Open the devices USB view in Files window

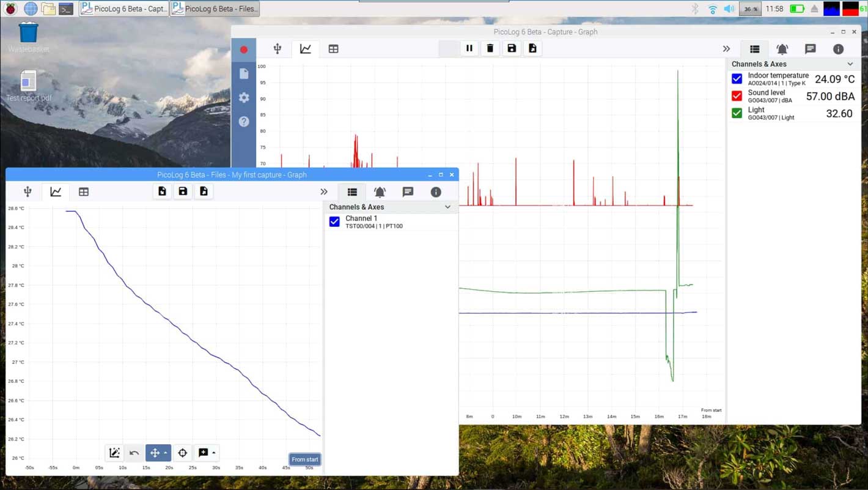pos(28,192)
